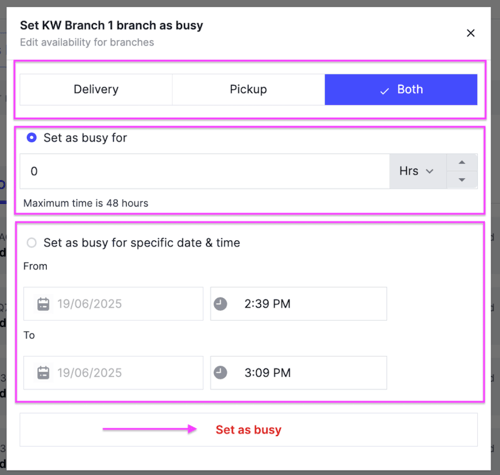Decrease busy hours with down arrow
This screenshot has height=475, width=500.
[462, 180]
